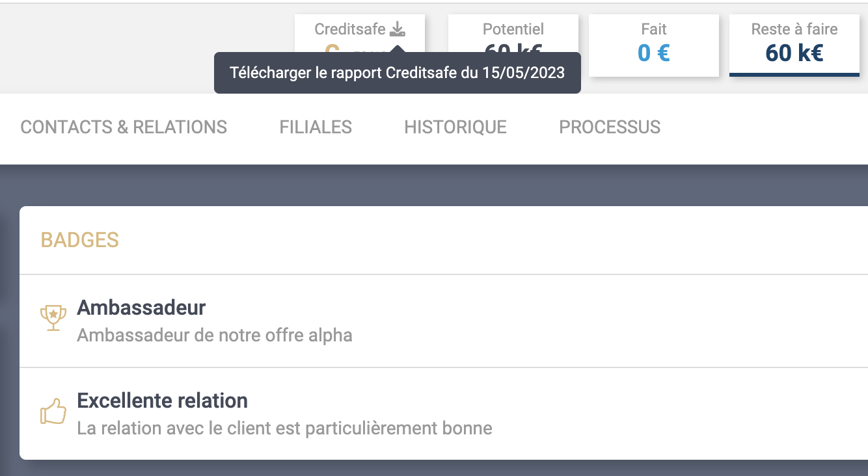
Task: Open the Excellente relation badge title
Action: coord(162,401)
